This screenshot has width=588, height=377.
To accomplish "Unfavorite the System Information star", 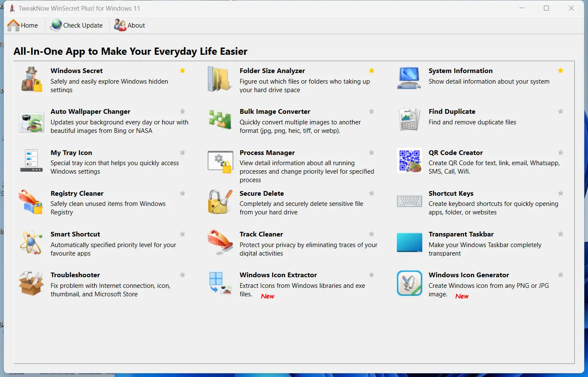I will (560, 70).
